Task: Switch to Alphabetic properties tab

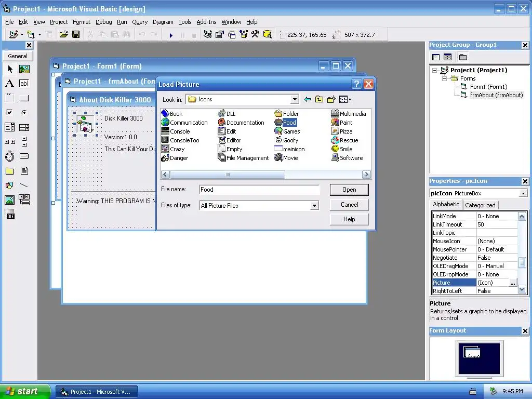Action: point(446,204)
